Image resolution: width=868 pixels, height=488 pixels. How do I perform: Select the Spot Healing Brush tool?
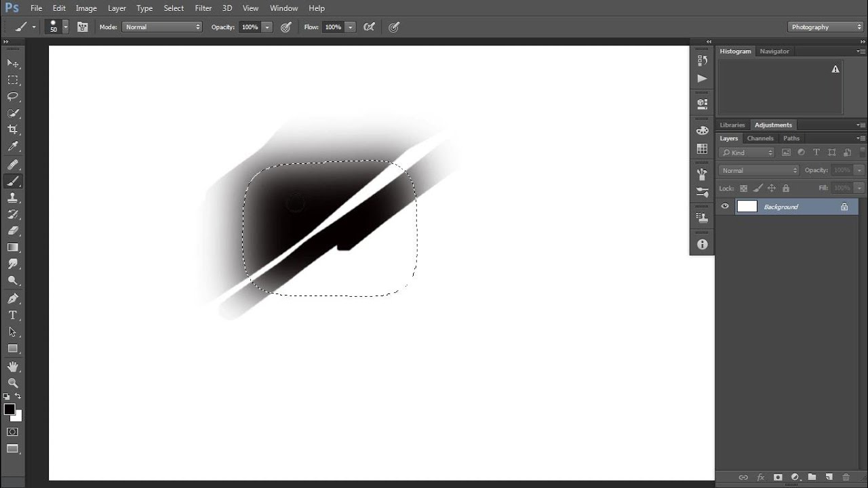pos(13,165)
